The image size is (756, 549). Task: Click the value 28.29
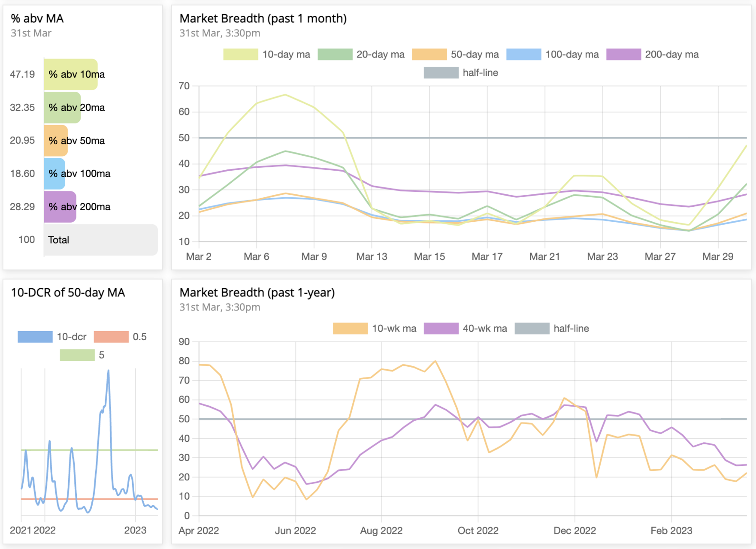pyautogui.click(x=22, y=207)
